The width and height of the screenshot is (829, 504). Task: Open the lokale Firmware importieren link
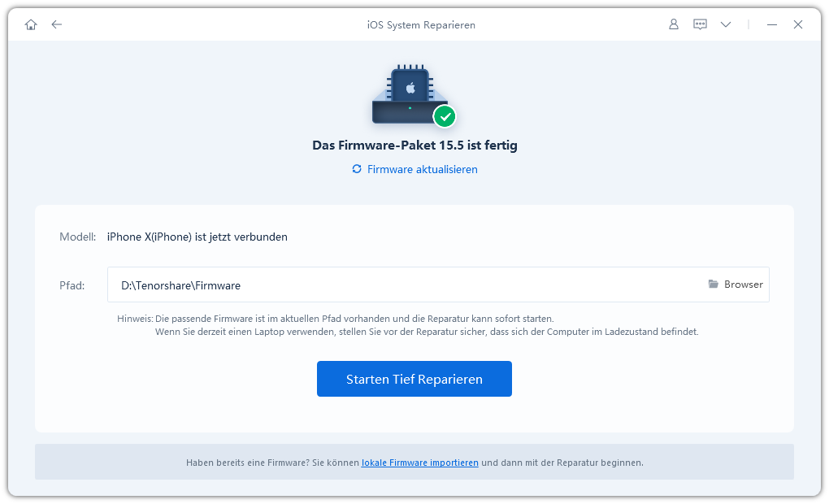[420, 463]
